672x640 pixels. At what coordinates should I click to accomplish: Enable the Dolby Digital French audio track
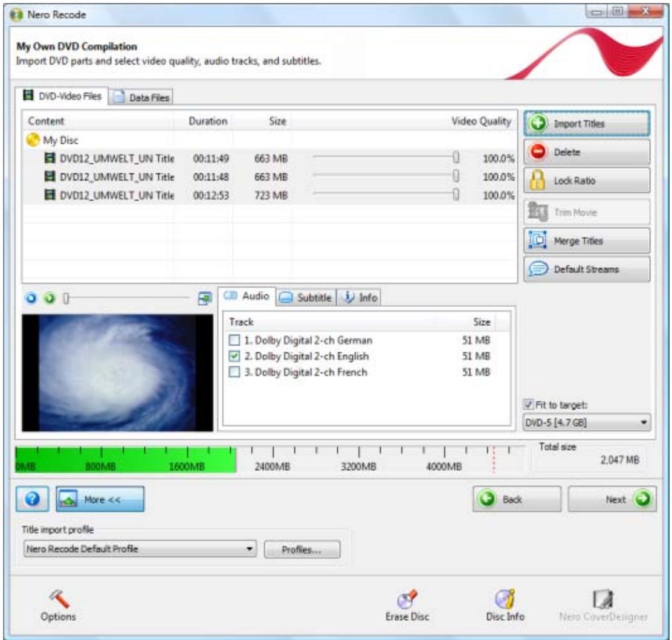coord(234,372)
